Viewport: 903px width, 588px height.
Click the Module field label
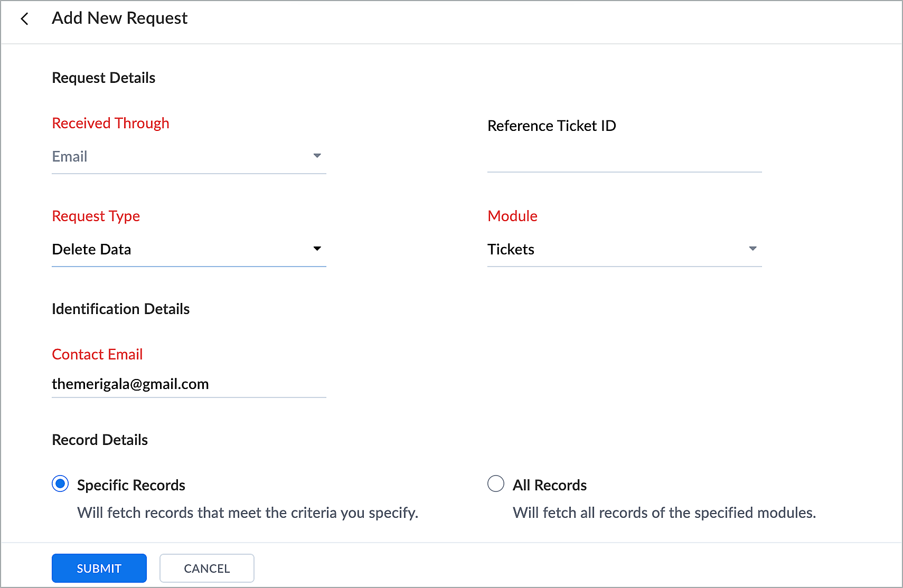click(512, 216)
